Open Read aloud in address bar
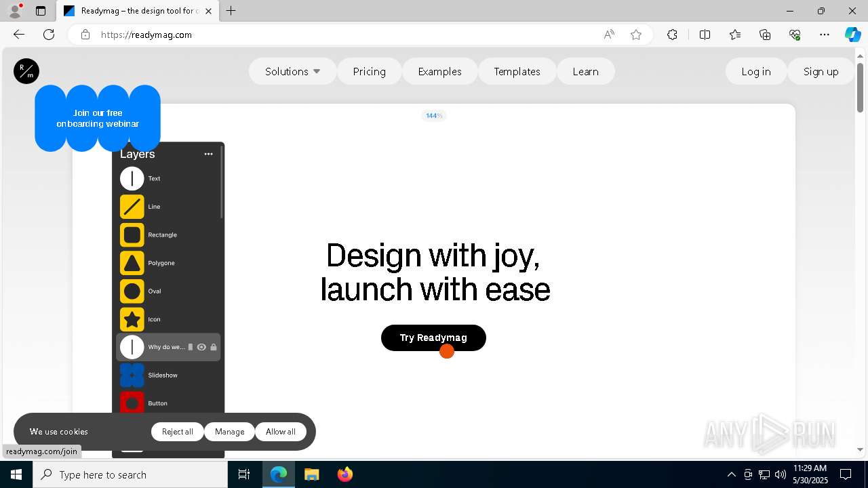The height and width of the screenshot is (488, 868). [x=609, y=35]
